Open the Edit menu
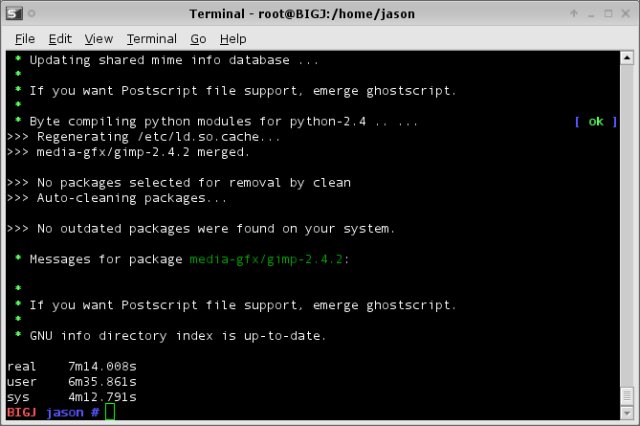Screen dimensions: 640x426 [x=60, y=39]
